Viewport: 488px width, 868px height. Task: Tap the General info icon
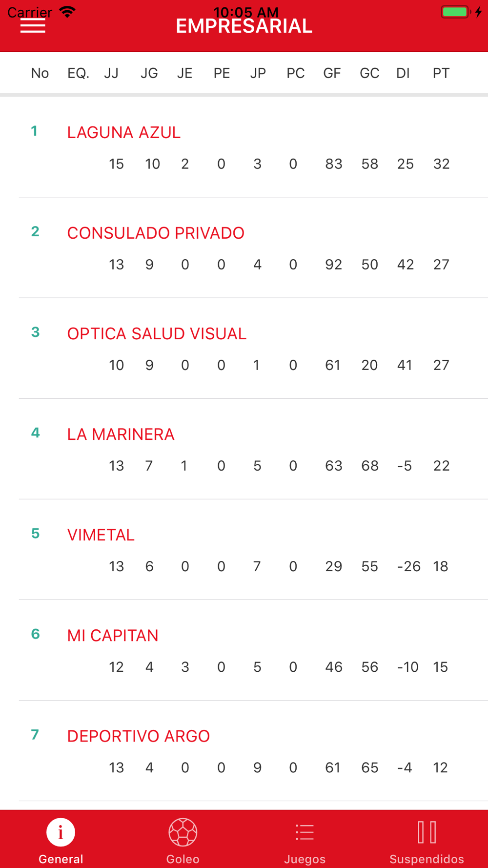[61, 832]
